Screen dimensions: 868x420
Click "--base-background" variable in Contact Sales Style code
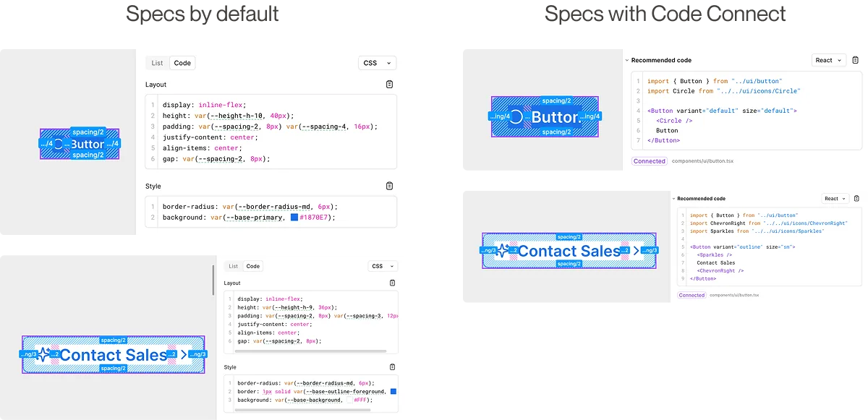[x=315, y=400]
